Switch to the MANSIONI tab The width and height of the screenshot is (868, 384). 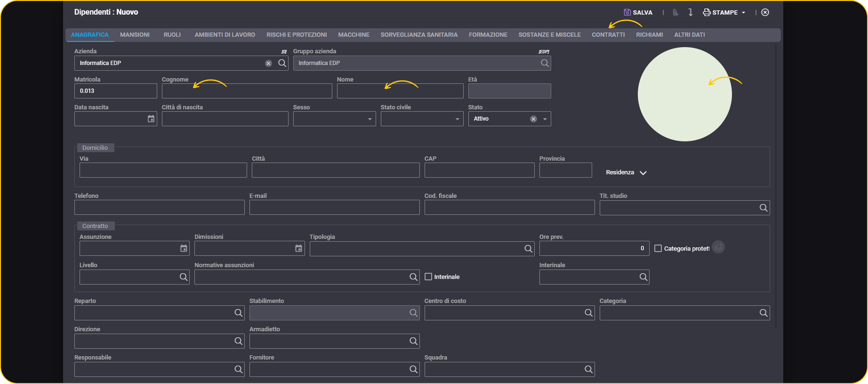(135, 35)
